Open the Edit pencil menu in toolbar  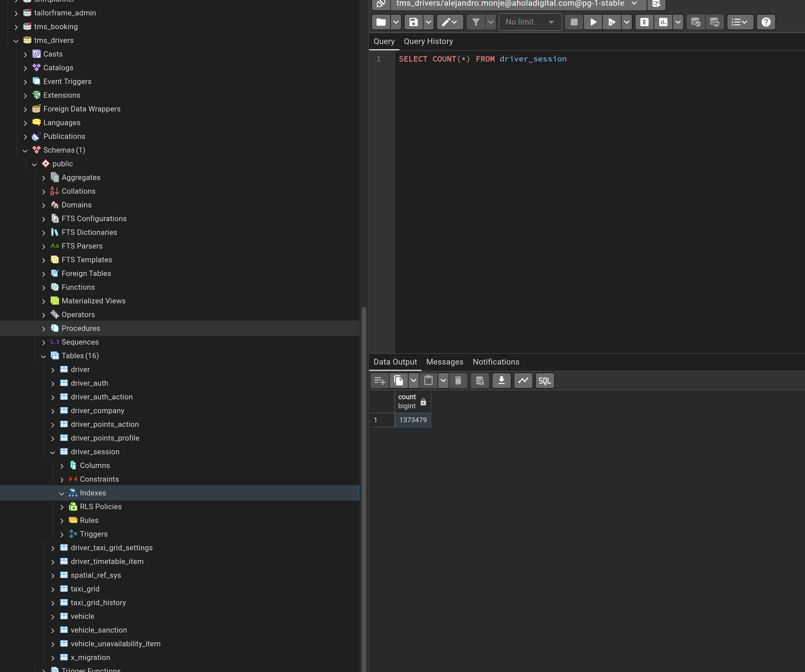[x=450, y=22]
